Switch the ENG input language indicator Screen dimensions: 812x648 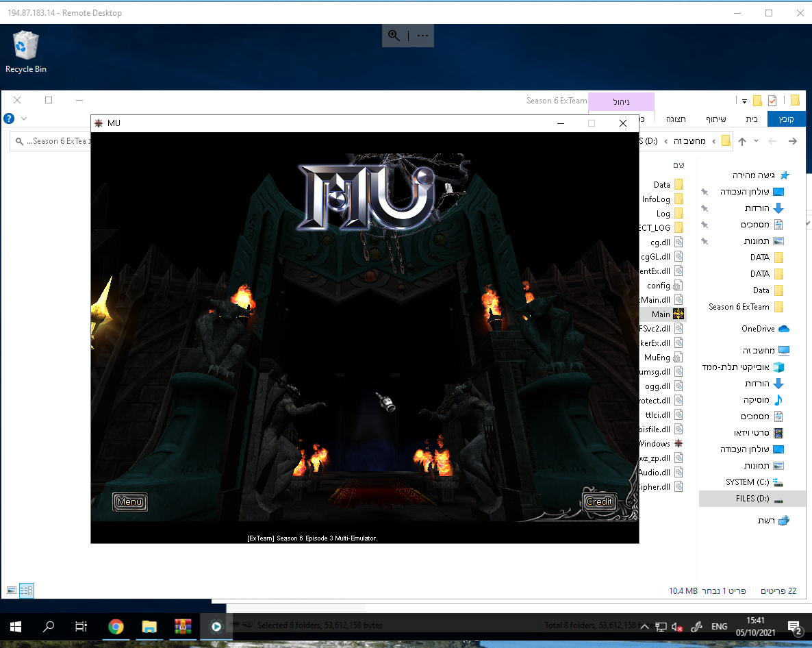pos(719,627)
